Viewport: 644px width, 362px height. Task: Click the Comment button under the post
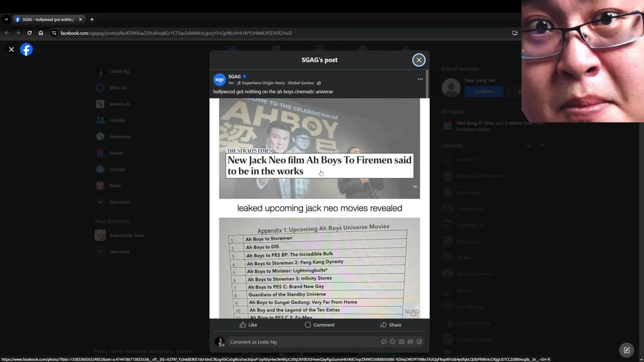click(319, 325)
